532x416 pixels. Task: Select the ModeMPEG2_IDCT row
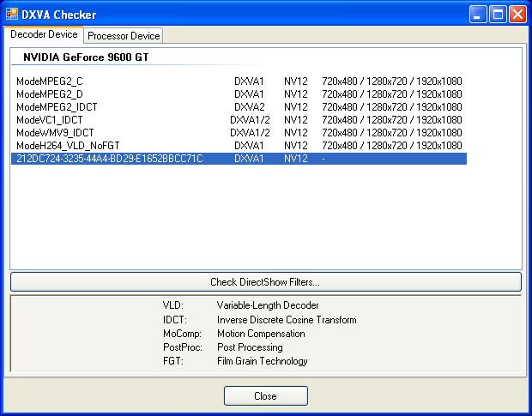pos(239,107)
